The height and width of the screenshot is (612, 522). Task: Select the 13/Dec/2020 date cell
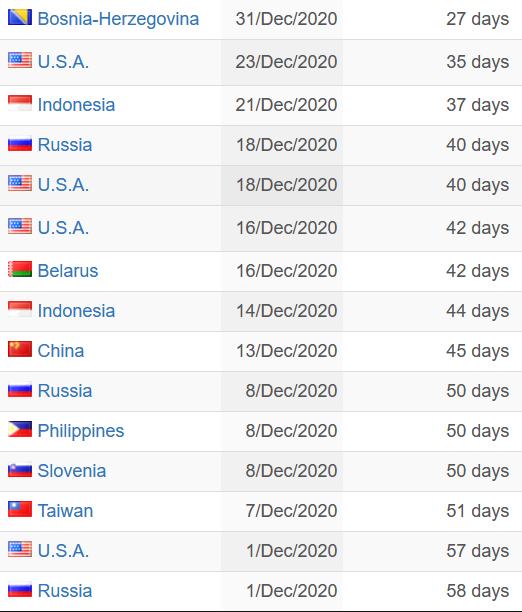[282, 351]
